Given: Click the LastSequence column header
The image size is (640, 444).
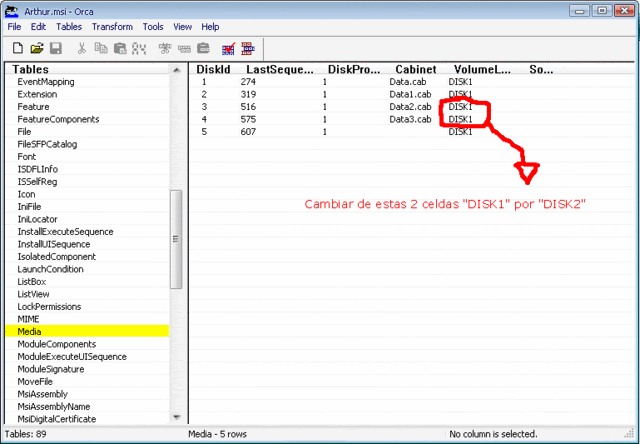Looking at the screenshot, I should point(280,69).
